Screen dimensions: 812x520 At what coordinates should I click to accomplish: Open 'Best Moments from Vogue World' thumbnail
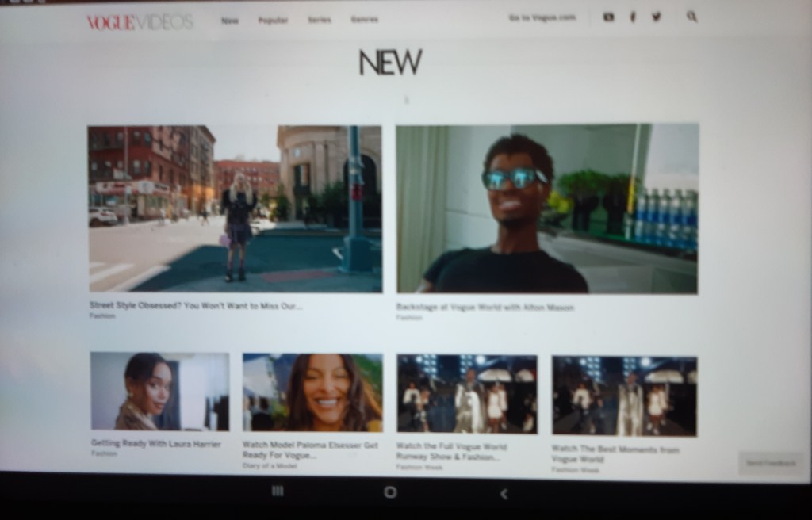(x=624, y=396)
